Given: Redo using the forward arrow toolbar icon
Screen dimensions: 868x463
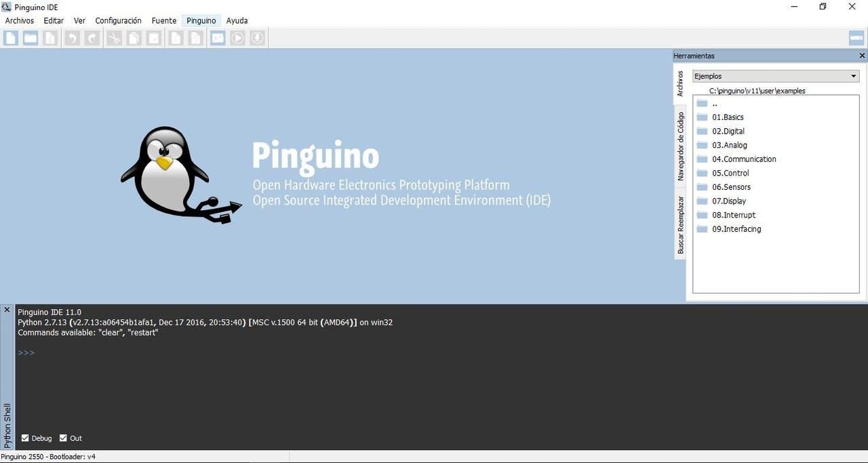Looking at the screenshot, I should click(x=91, y=37).
